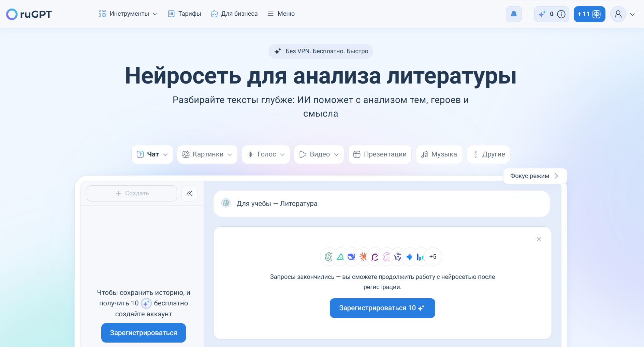The width and height of the screenshot is (644, 347).
Task: Click Зарегистрироваться 10 button in the card
Action: click(382, 308)
